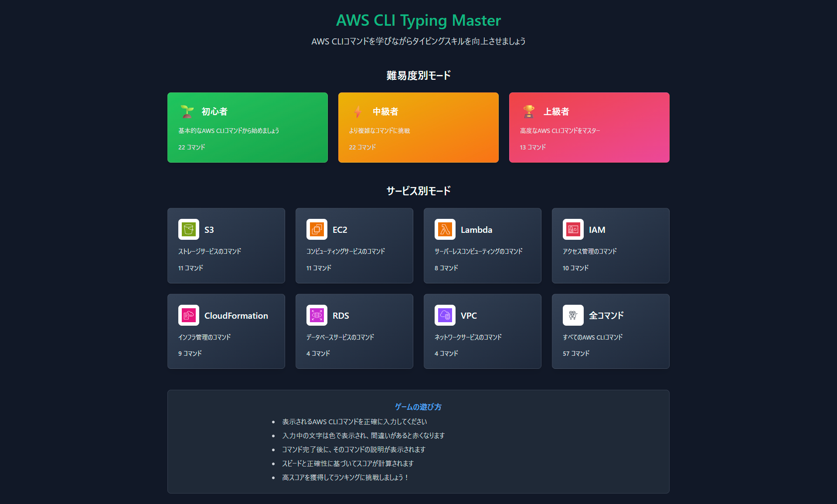Click the trophy icon on 上級者 card
This screenshot has height=504, width=837.
[x=529, y=112]
